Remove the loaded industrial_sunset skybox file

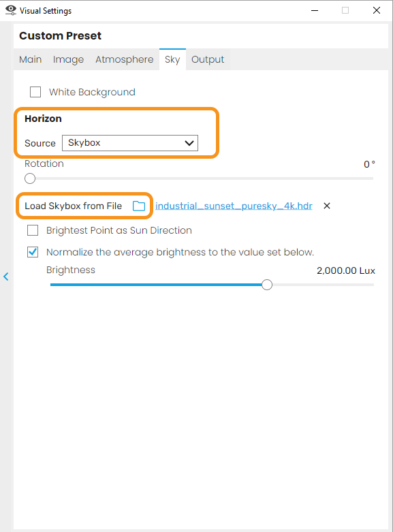pyautogui.click(x=327, y=206)
